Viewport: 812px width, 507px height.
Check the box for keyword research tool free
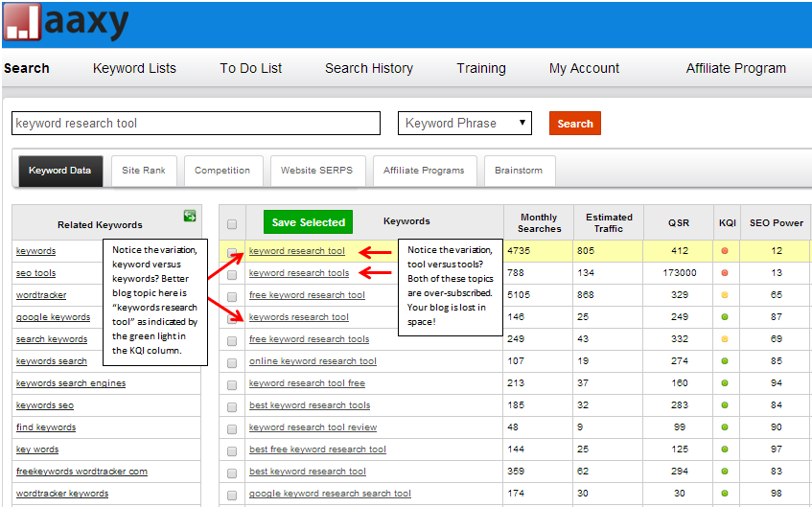(x=232, y=385)
